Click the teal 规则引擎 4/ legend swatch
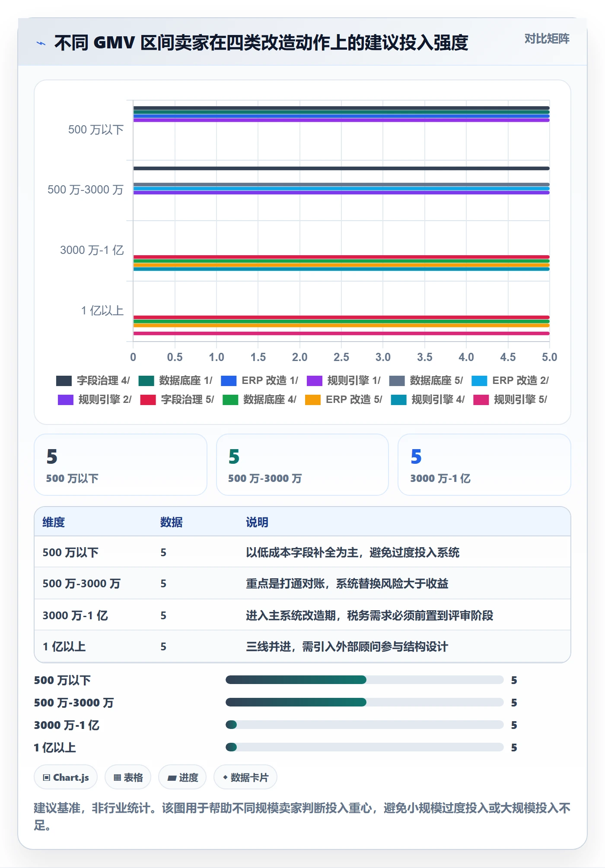Screen dimensions: 605x868 tap(398, 399)
